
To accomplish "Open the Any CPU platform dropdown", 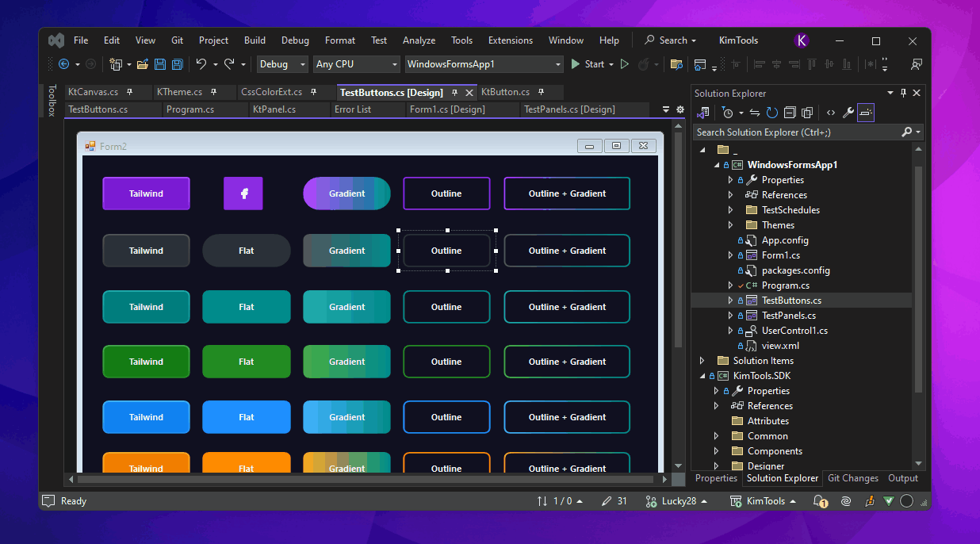I will (x=357, y=64).
